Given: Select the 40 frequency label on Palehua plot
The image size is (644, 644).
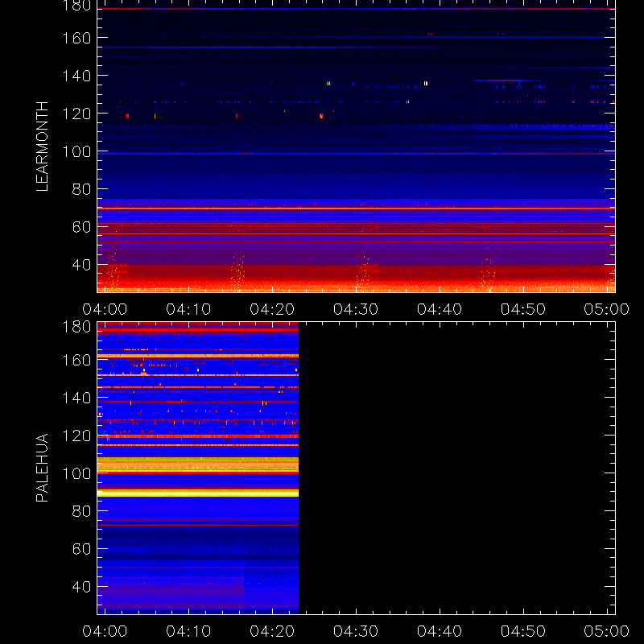Looking at the screenshot, I should pos(81,587).
